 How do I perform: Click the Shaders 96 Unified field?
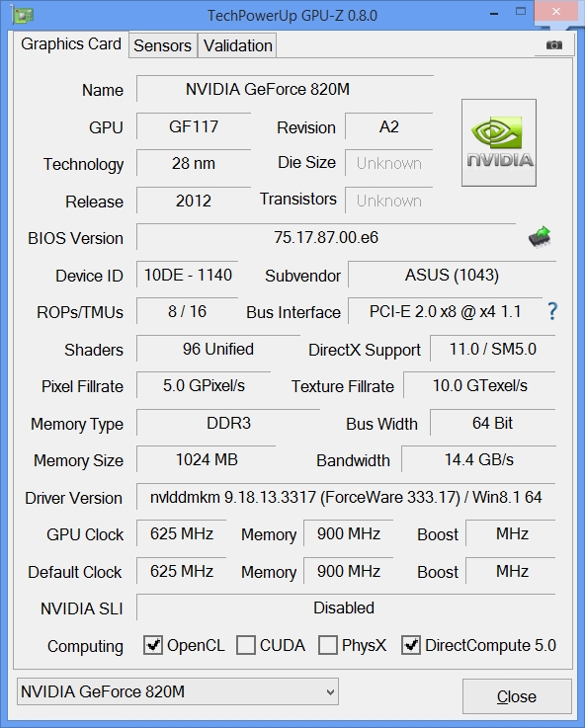218,349
